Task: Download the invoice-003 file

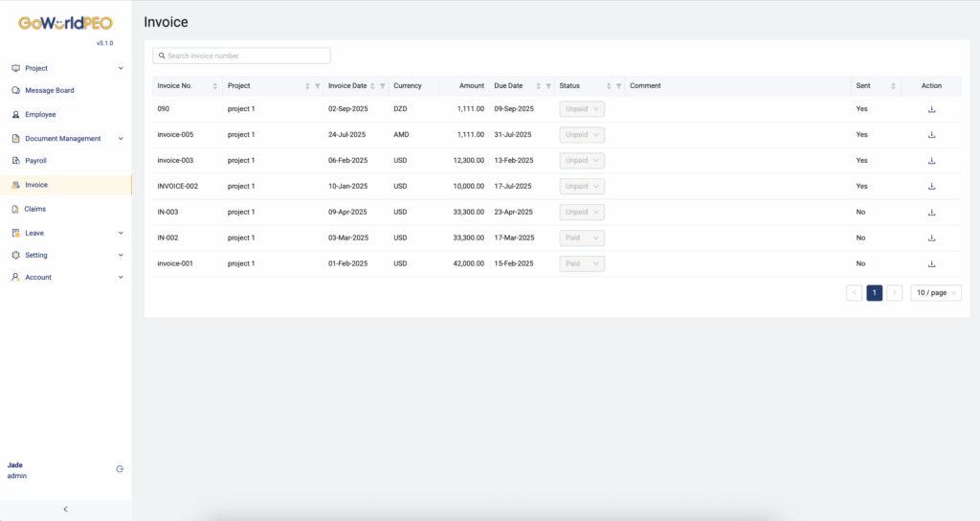Action: click(931, 161)
